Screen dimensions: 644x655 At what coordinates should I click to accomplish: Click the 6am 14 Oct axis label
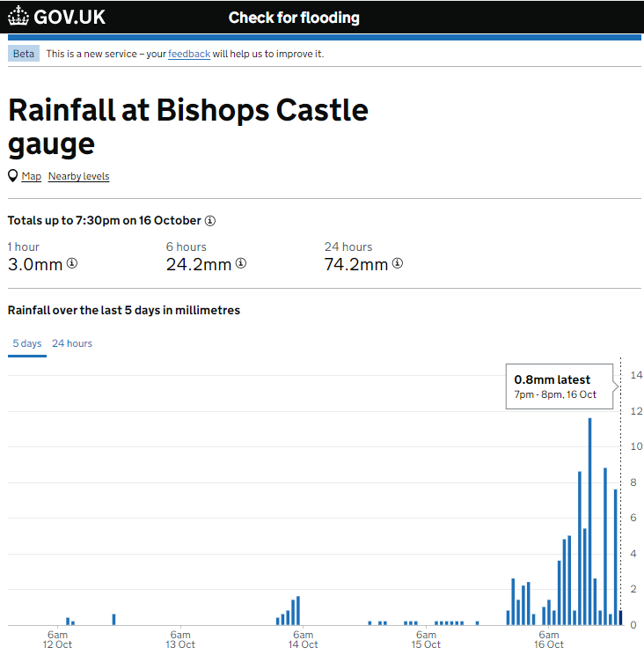(x=303, y=639)
